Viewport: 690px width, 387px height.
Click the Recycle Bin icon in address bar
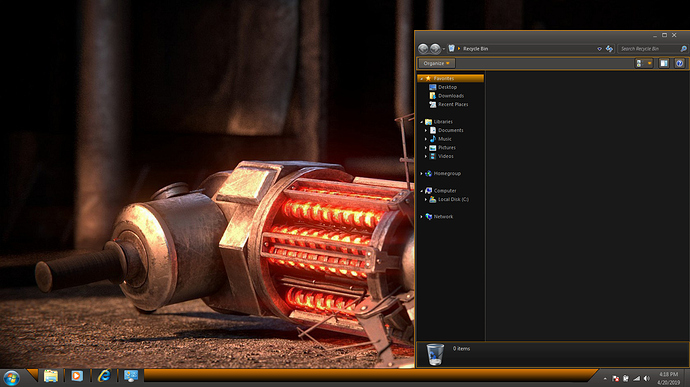[x=451, y=48]
